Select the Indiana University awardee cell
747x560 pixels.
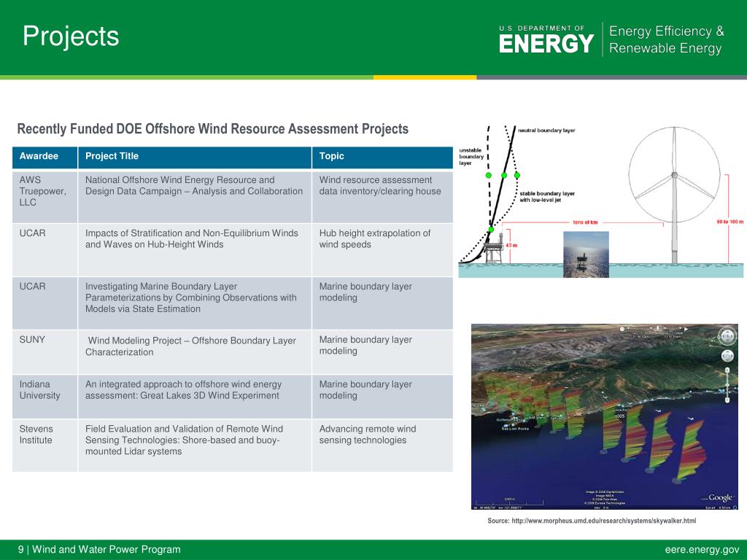pos(44,397)
